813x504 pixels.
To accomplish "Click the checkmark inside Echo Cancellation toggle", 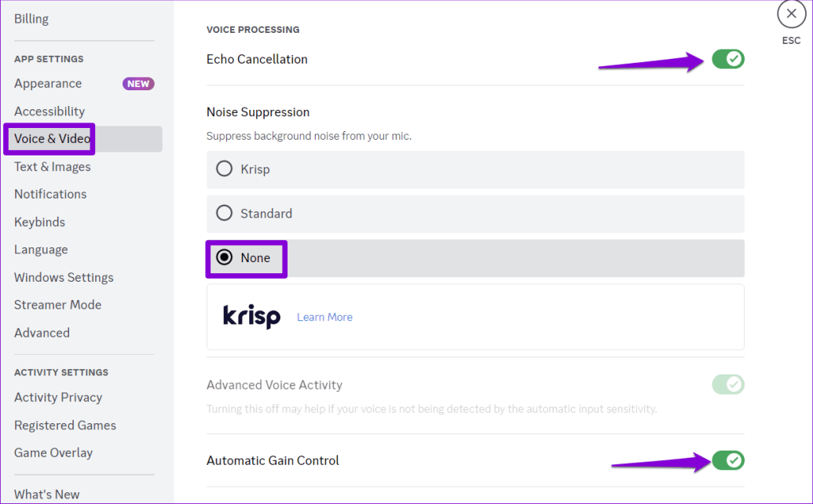I will (x=732, y=58).
